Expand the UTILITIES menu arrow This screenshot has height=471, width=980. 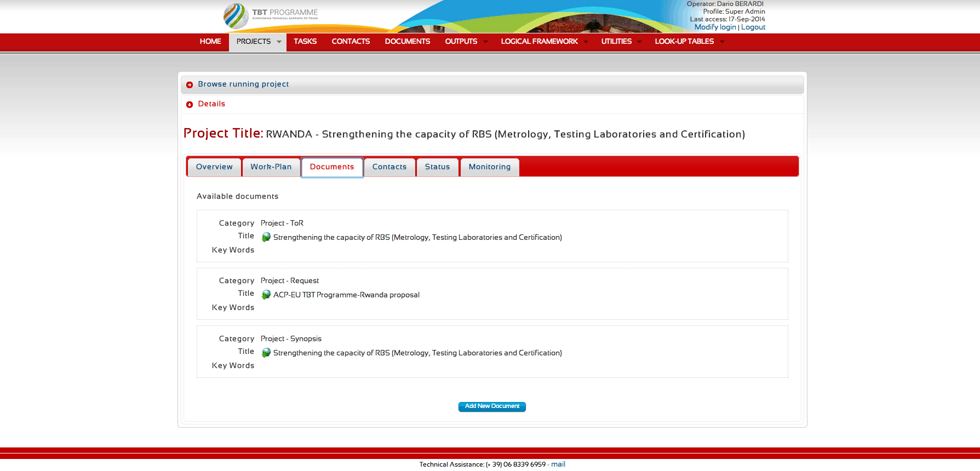pos(639,42)
